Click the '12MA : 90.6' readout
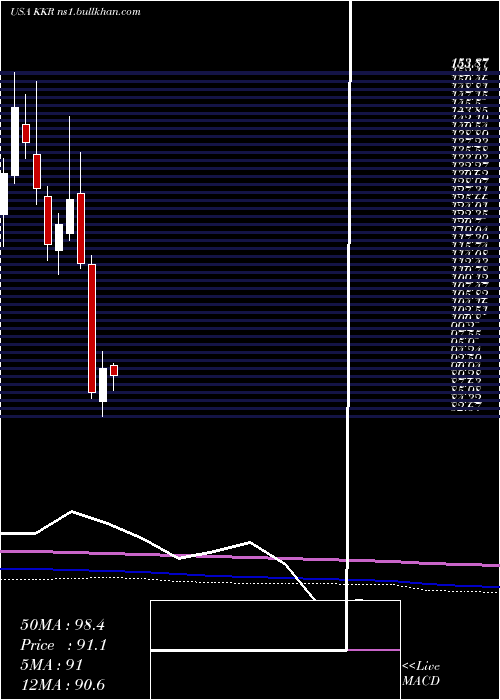 (x=63, y=685)
